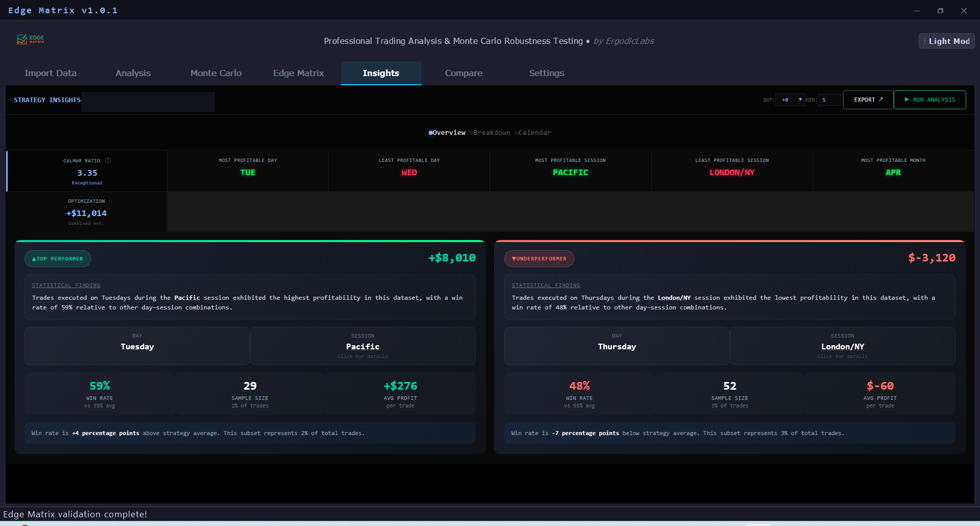Click the '+4 percentage points' summary note
Viewport: 980px width, 526px height.
coord(250,433)
